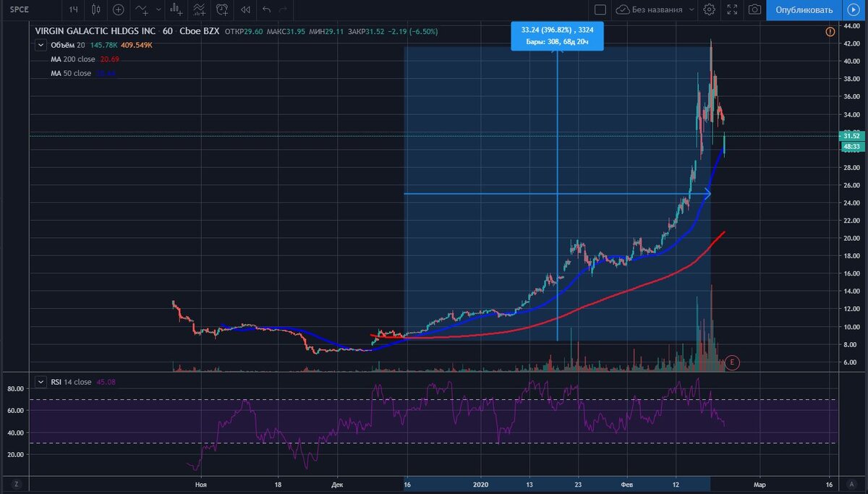Open the 1Ч timeframe selector

[73, 10]
